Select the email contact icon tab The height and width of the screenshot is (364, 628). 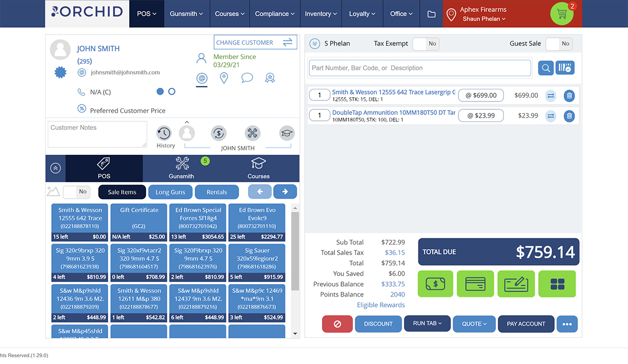pos(201,78)
